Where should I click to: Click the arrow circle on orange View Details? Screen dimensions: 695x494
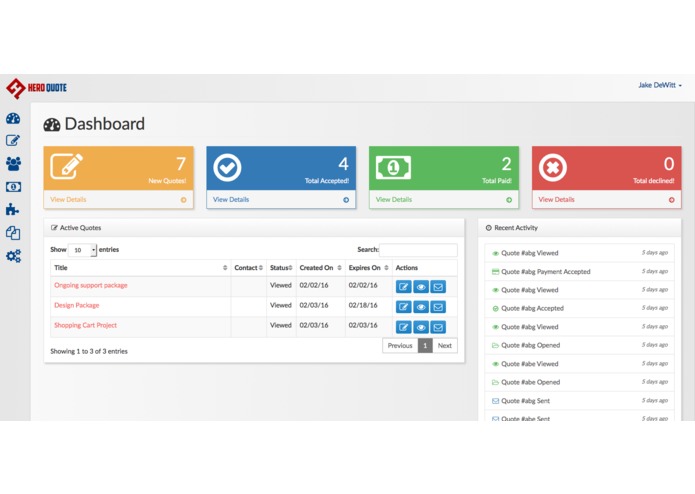184,200
